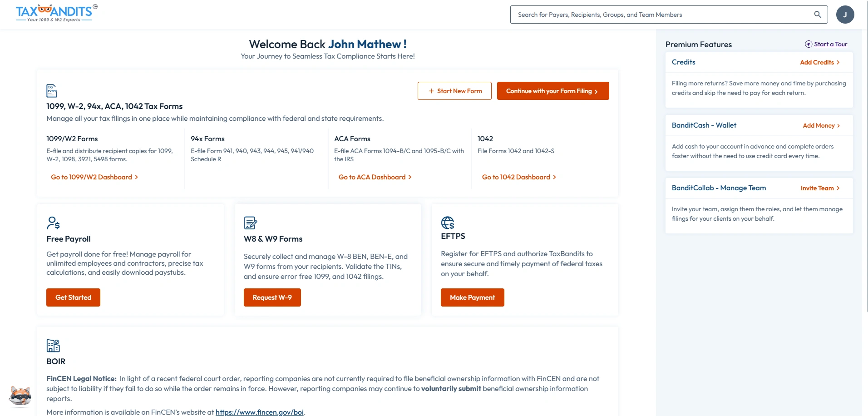Open Go to 1099/W2 Dashboard link
The image size is (868, 416).
[x=94, y=177]
